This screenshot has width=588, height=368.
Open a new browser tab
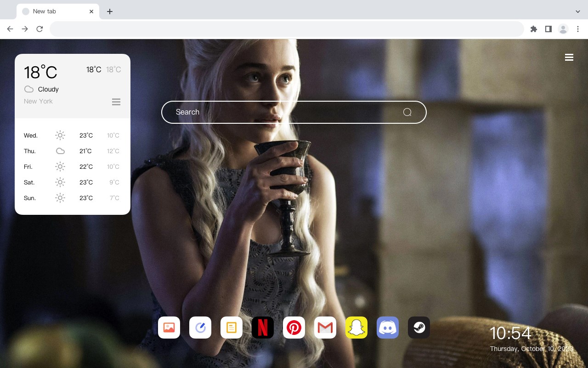[x=109, y=11]
